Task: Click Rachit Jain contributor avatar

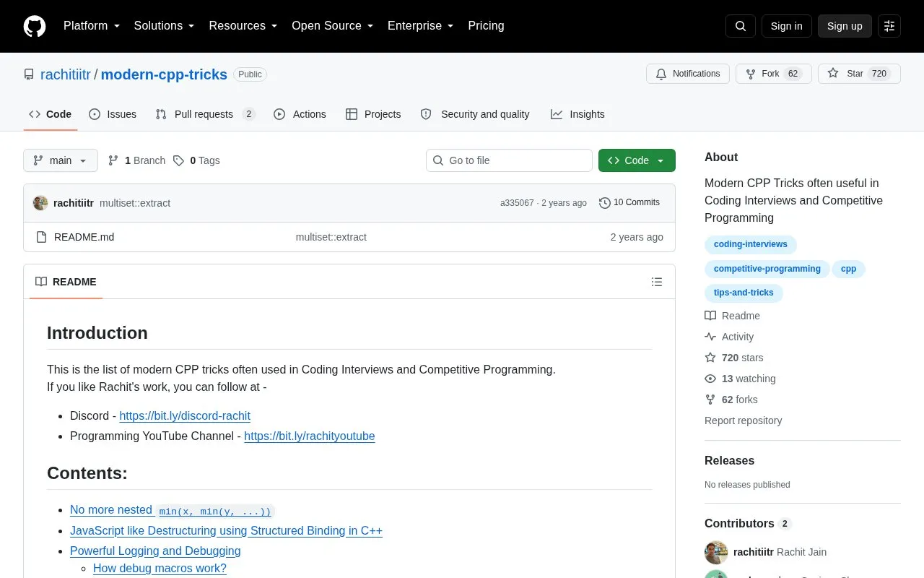Action: (716, 552)
